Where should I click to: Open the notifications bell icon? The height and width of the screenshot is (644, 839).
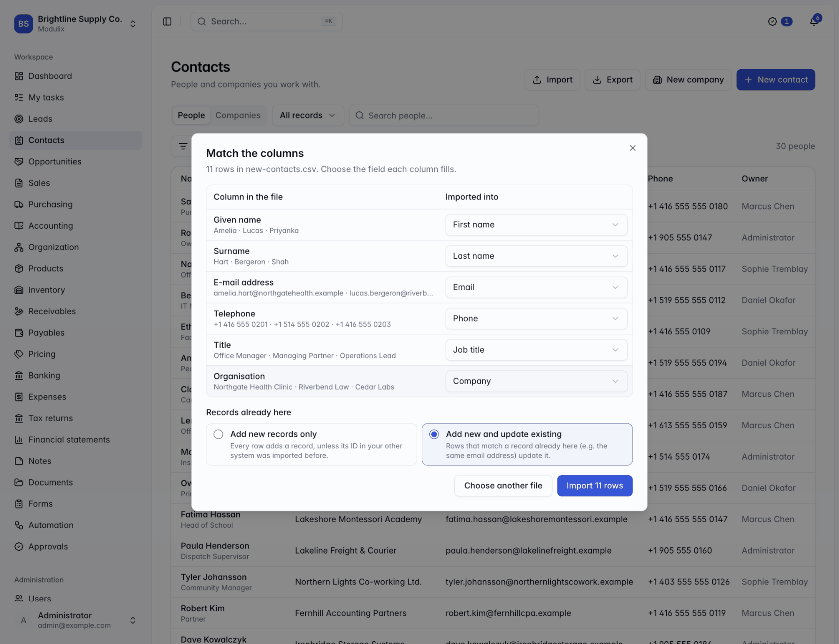(814, 21)
